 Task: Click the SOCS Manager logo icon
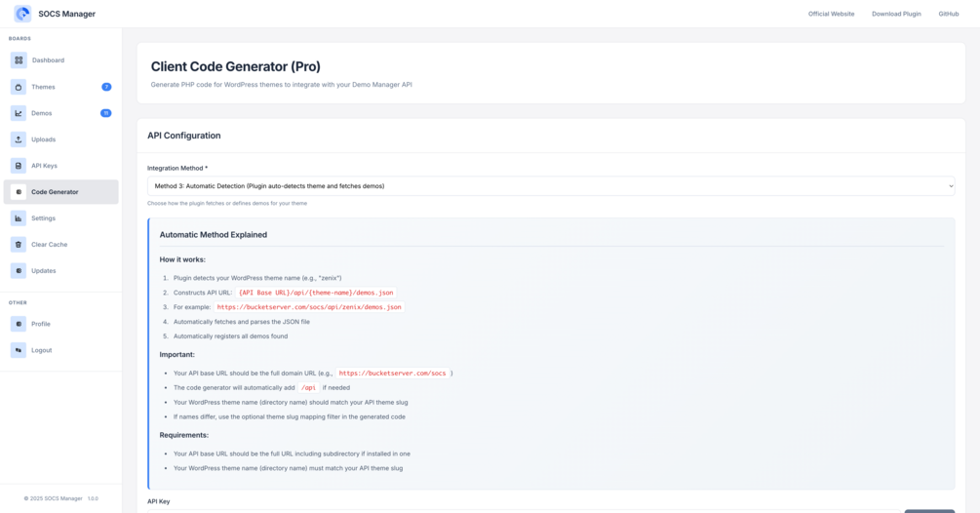(x=22, y=14)
